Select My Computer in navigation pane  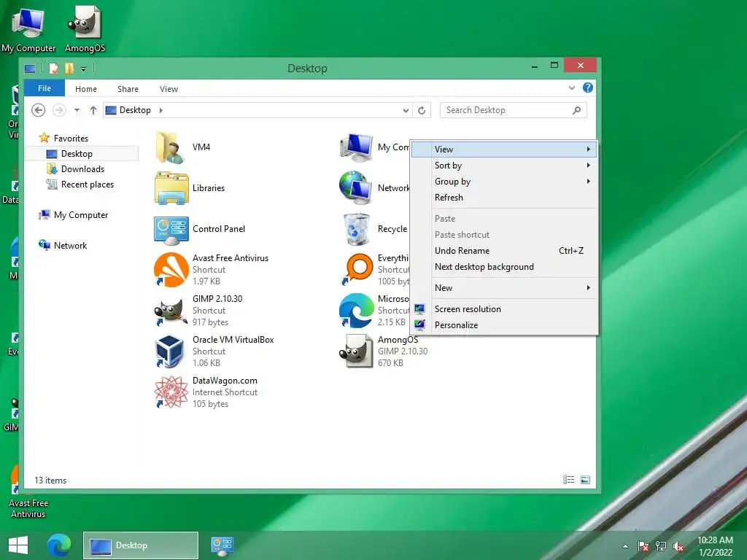pyautogui.click(x=74, y=215)
